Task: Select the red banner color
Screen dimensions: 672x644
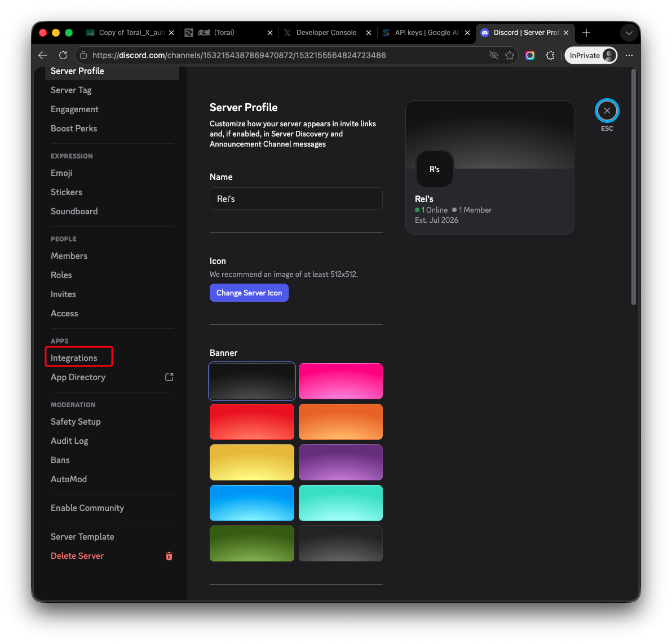Action: tap(252, 421)
